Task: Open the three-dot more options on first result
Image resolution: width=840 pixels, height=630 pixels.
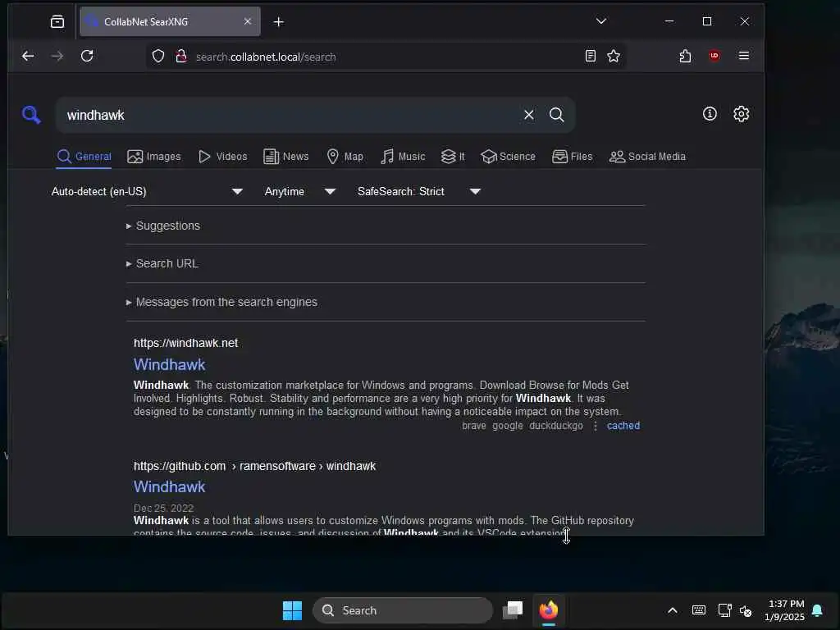Action: pos(596,426)
